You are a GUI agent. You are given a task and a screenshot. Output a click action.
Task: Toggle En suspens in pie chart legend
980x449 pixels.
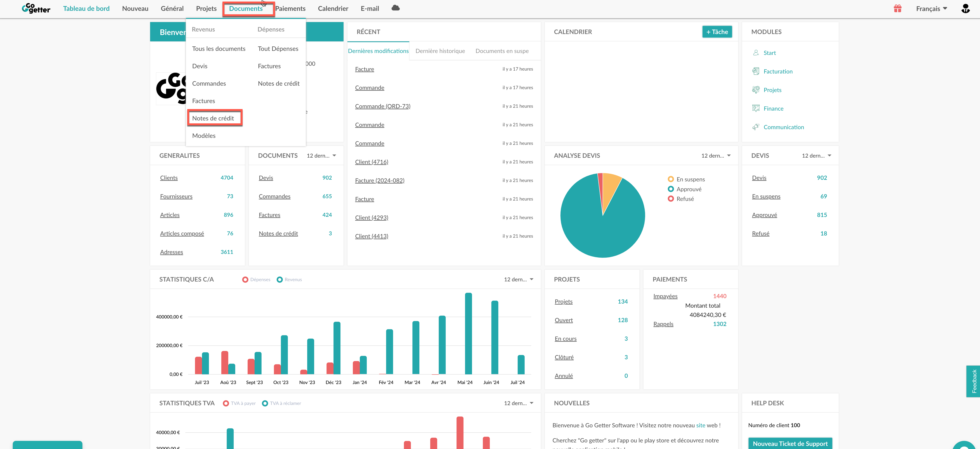tap(686, 179)
